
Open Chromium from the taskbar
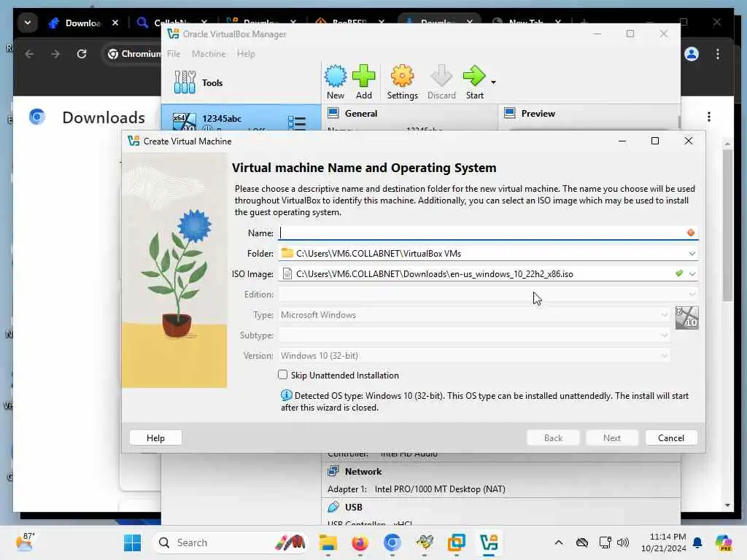392,542
